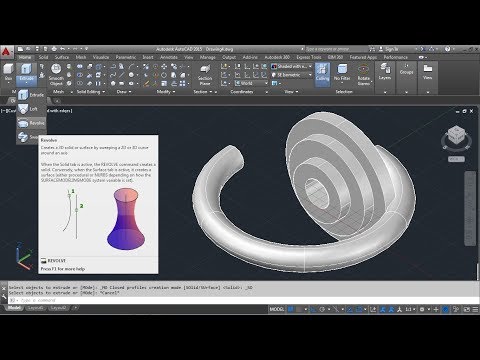Image resolution: width=480 pixels, height=360 pixels.
Task: Expand the Modify panel
Action: pos(166,92)
